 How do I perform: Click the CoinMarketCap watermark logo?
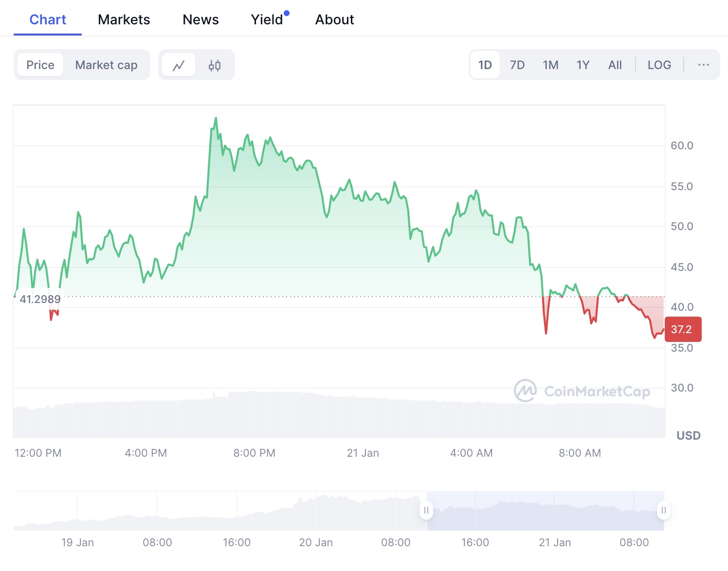pos(582,391)
